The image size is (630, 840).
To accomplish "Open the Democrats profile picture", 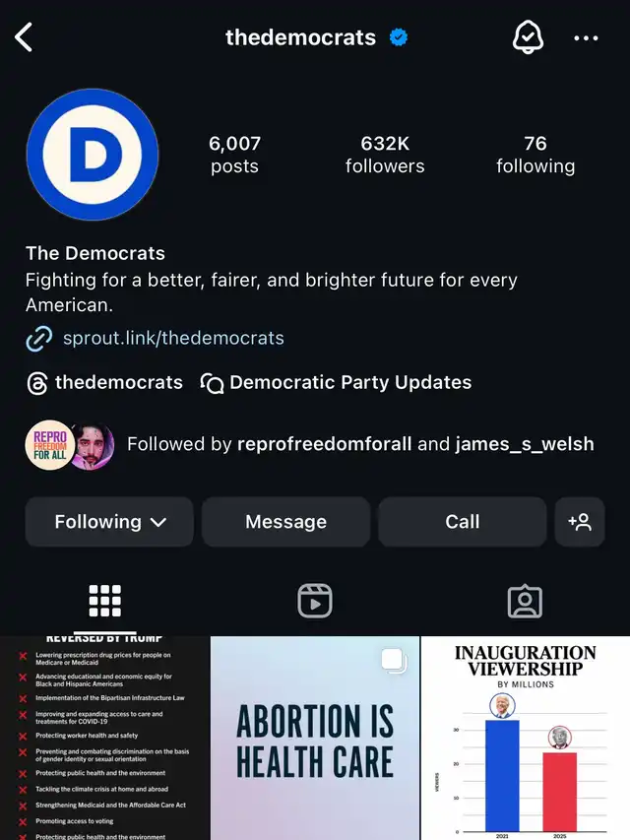I will (93, 155).
